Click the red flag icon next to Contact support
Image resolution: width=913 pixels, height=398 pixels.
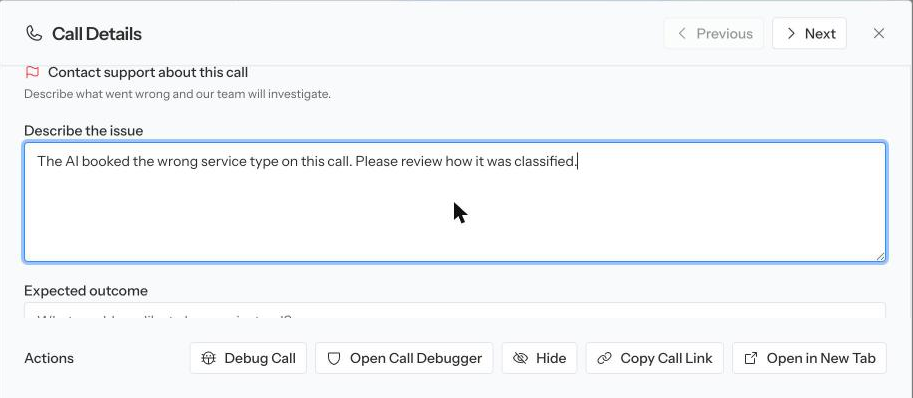tap(32, 73)
